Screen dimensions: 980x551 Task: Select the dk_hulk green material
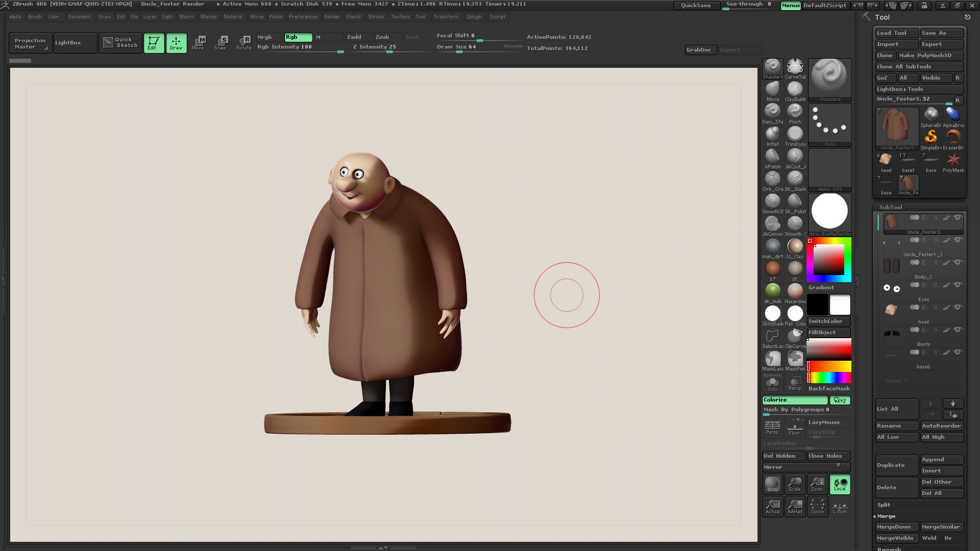(772, 293)
